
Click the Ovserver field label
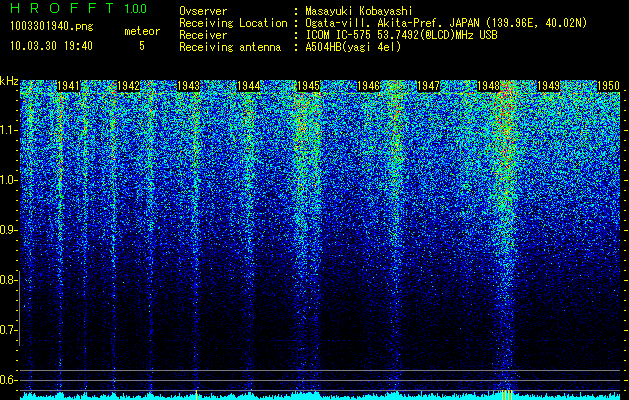coord(203,11)
